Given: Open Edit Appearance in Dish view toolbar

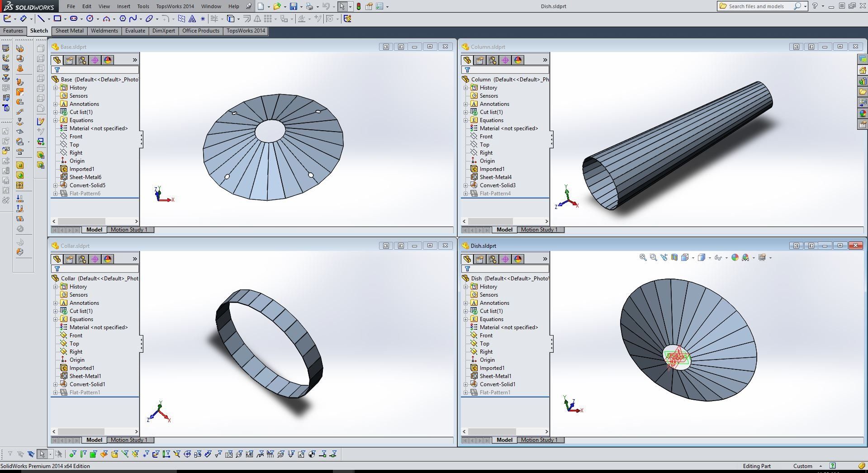Looking at the screenshot, I should [x=735, y=257].
